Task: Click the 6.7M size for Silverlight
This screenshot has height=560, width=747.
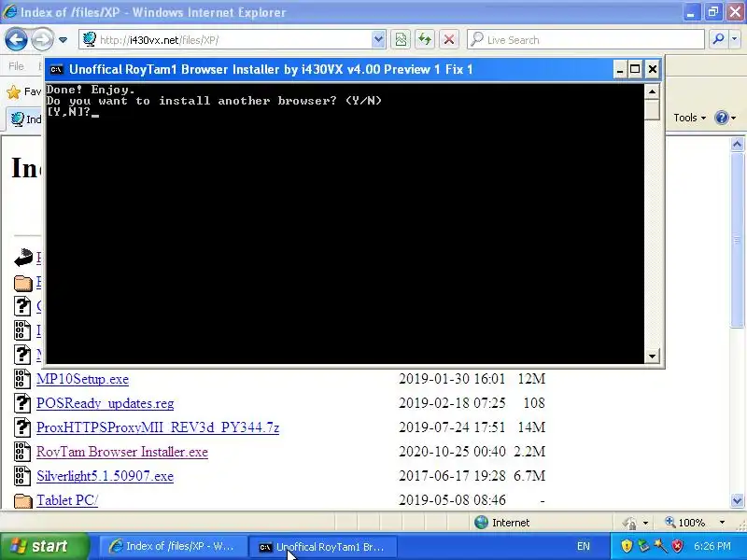Action: 529,476
